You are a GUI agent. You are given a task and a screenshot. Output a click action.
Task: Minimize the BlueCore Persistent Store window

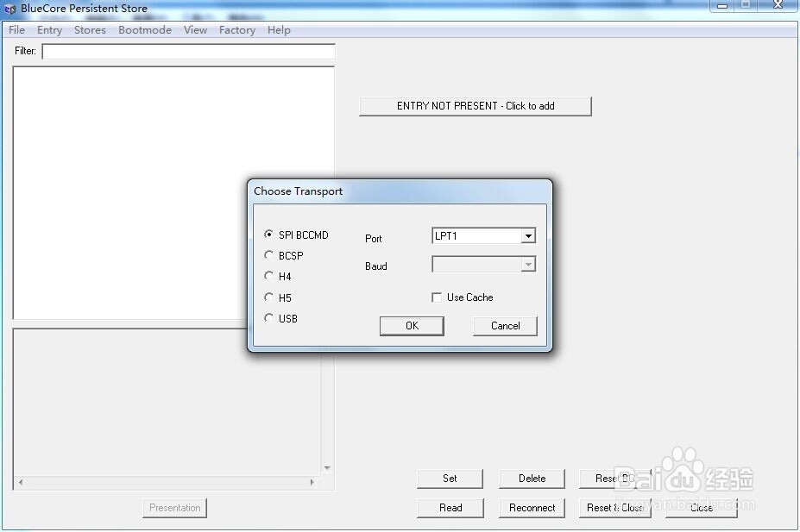pos(722,6)
